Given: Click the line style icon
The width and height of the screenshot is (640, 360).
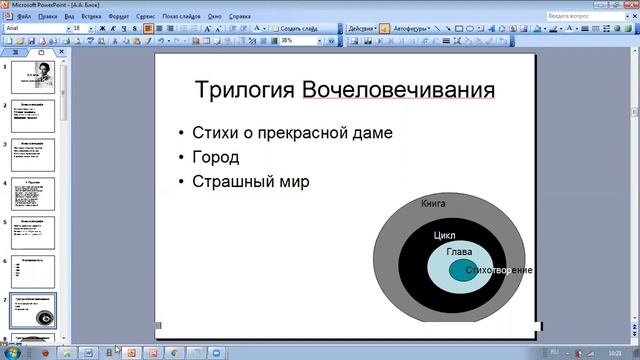Looking at the screenshot, I should click(585, 29).
